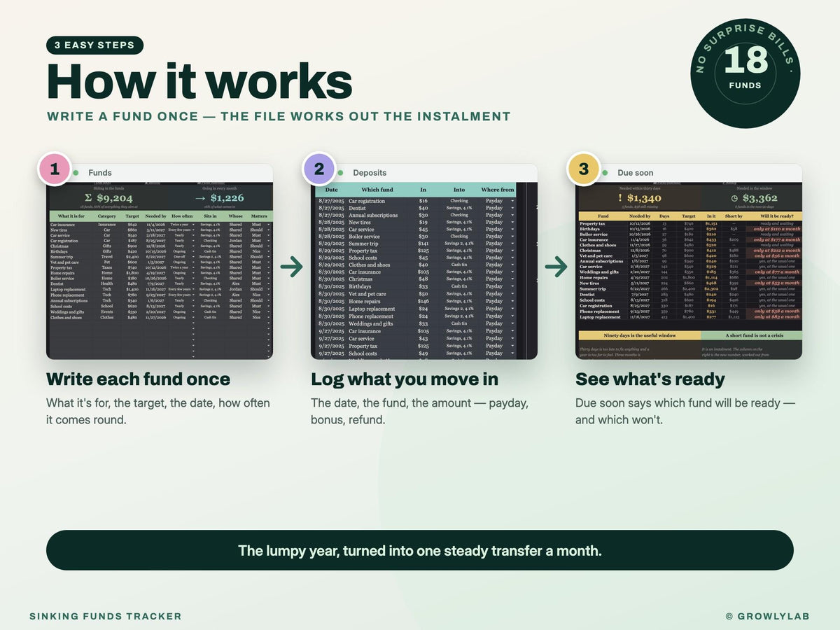Open How often dropdown for Summer trip in Funds
This screenshot has width=840, height=630.
[193, 257]
